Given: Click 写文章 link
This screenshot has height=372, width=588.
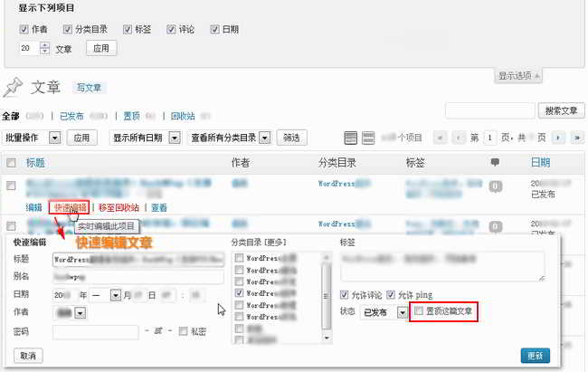Looking at the screenshot, I should (x=89, y=88).
